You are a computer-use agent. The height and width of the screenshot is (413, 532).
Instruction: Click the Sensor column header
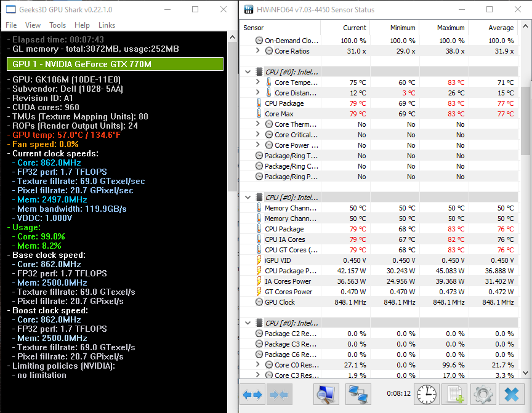pyautogui.click(x=280, y=28)
